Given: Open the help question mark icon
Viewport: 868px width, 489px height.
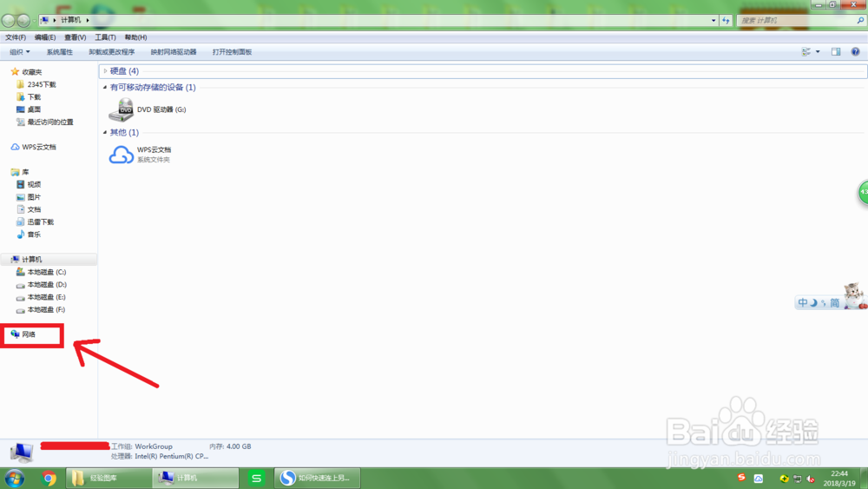Looking at the screenshot, I should tap(855, 51).
